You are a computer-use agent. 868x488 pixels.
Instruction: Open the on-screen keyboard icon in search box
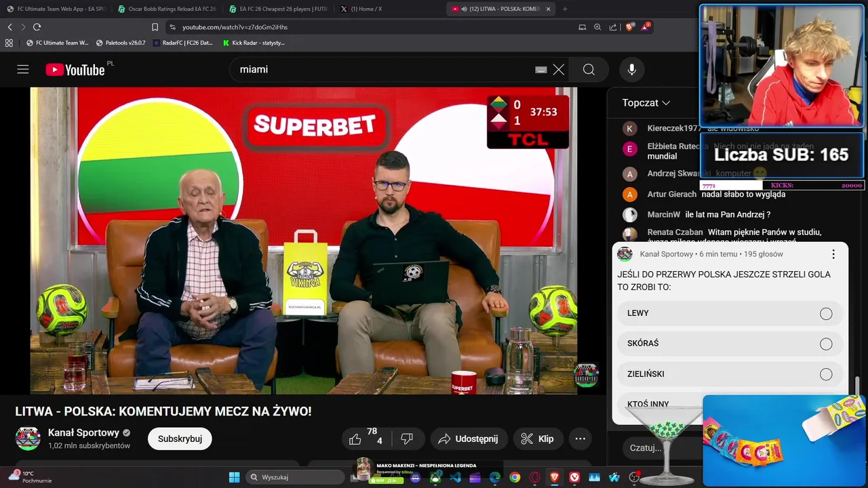tap(541, 69)
